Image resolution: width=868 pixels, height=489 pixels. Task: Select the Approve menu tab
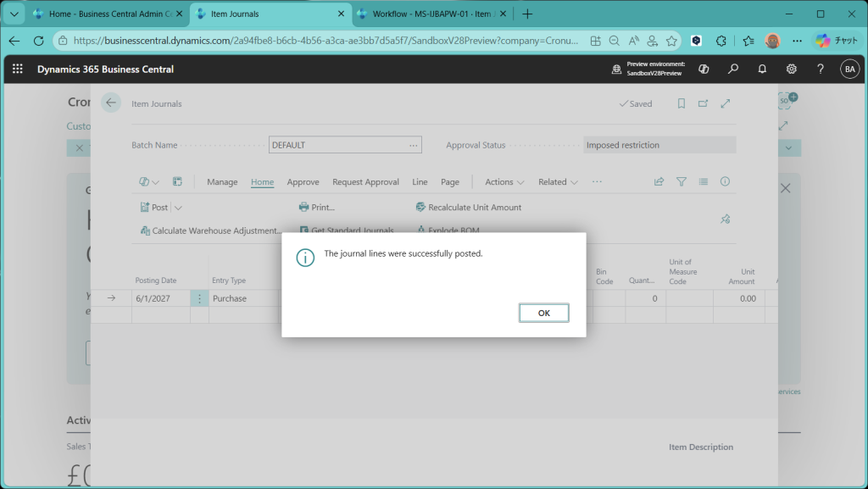click(303, 181)
